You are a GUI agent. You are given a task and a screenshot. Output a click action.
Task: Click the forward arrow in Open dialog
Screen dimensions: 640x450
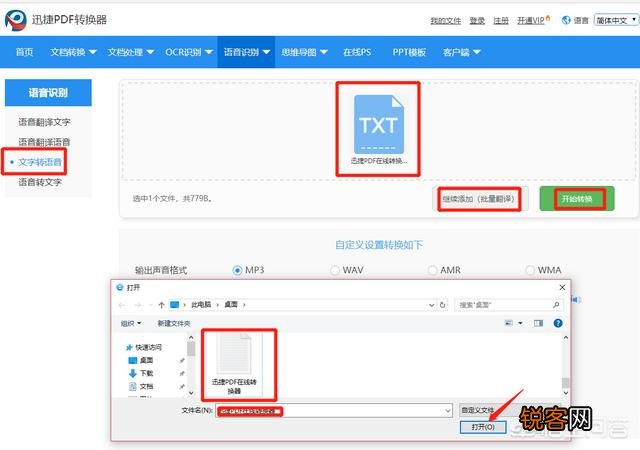click(x=138, y=305)
